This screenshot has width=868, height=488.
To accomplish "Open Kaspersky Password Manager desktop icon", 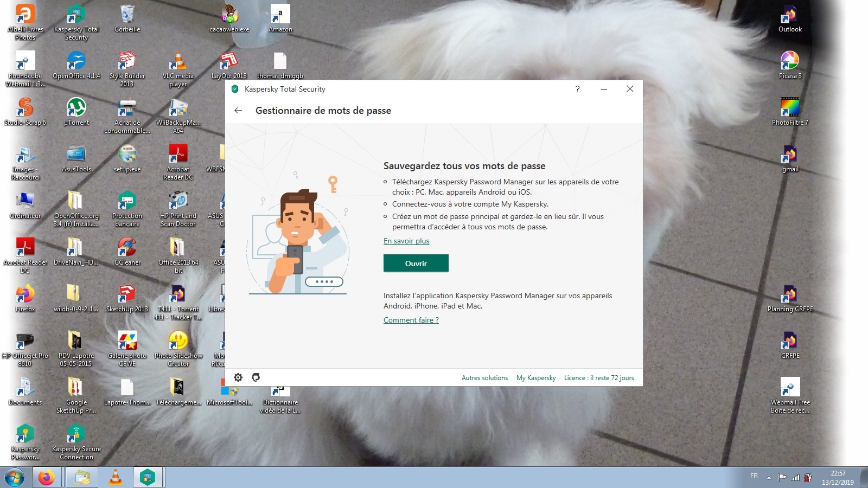I will coord(25,442).
